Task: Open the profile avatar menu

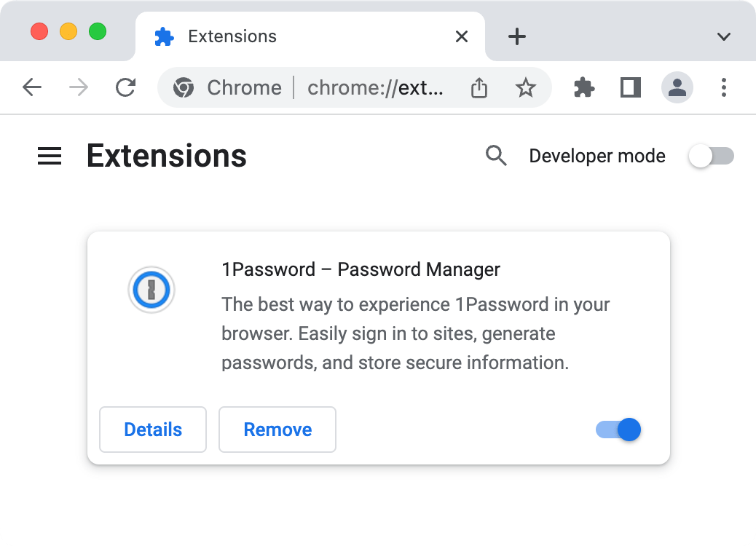Action: click(x=677, y=87)
